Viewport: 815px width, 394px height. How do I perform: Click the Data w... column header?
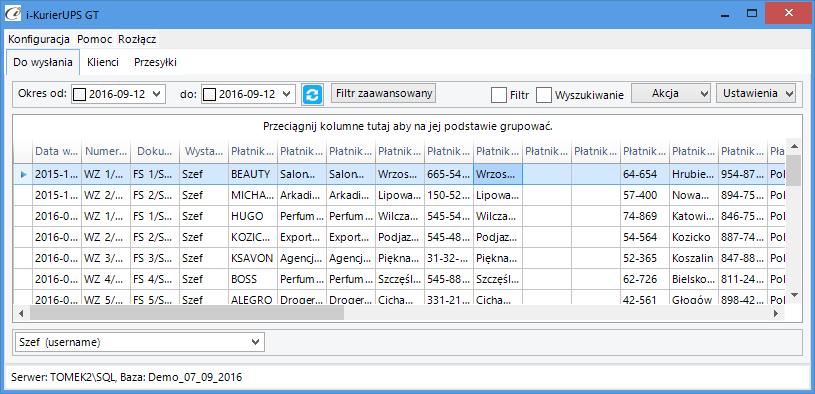click(57, 151)
